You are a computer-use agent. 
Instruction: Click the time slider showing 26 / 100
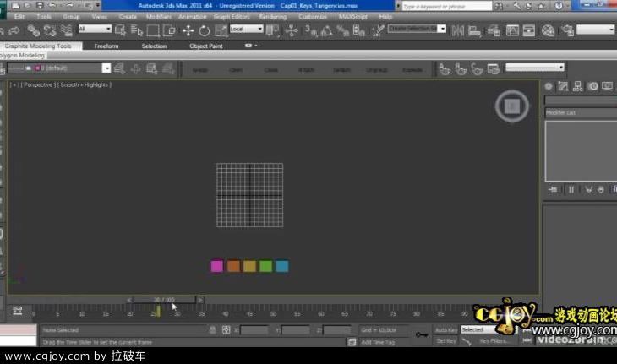(x=164, y=300)
